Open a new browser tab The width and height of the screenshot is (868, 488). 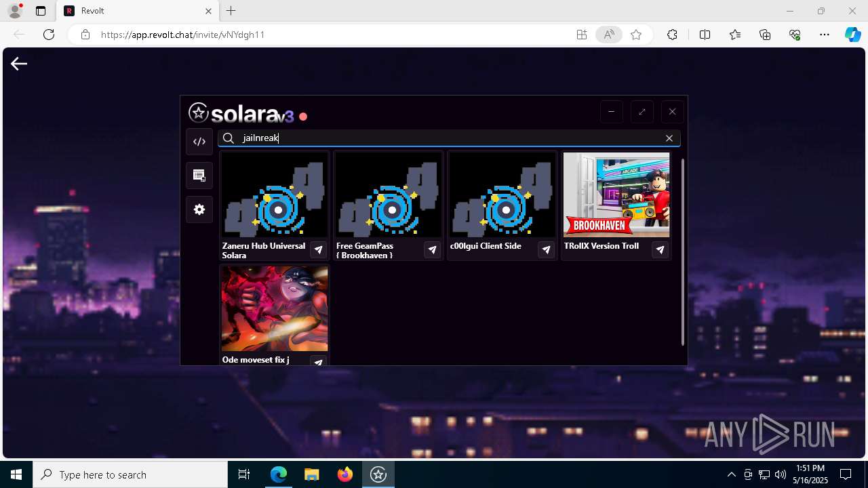point(231,11)
